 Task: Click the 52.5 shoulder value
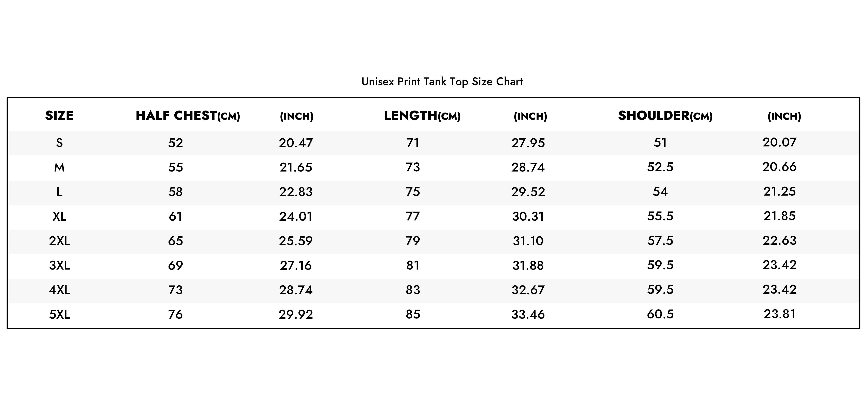pyautogui.click(x=660, y=167)
